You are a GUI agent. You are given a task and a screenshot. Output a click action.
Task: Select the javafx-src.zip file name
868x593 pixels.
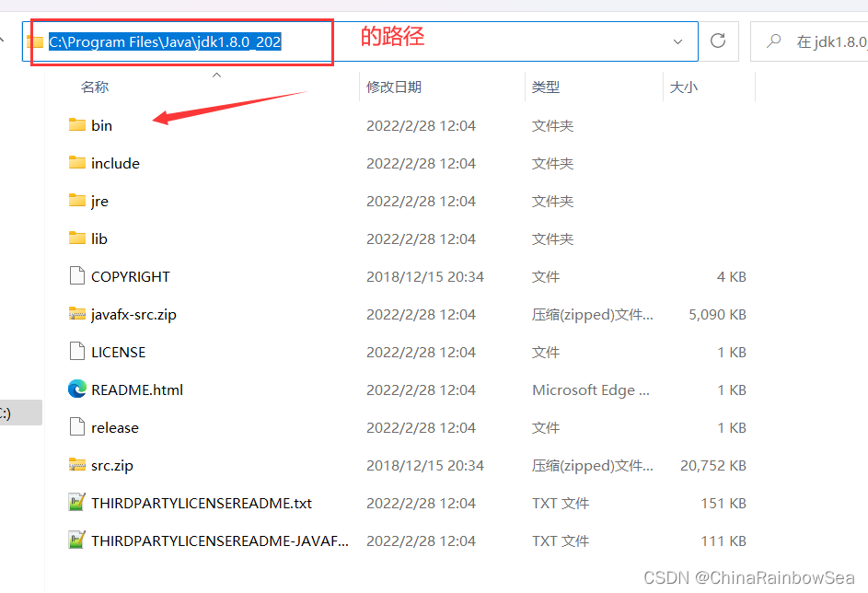[134, 315]
